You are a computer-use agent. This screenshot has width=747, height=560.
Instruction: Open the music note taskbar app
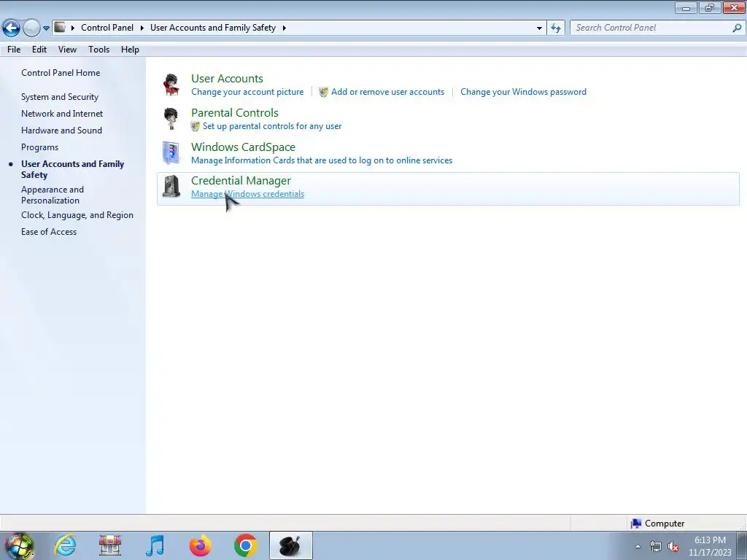(155, 545)
